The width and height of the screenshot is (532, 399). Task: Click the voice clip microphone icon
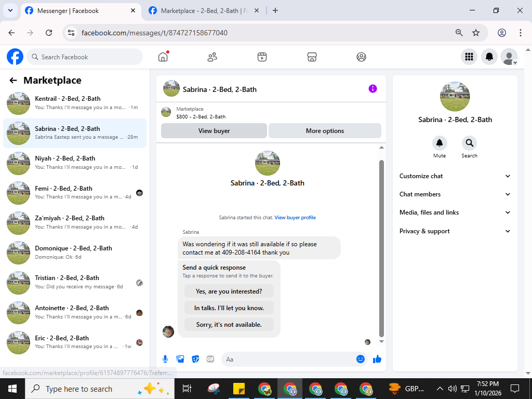coord(165,359)
